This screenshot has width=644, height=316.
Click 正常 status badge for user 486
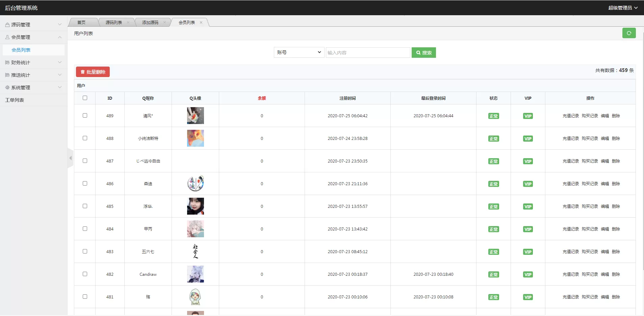[494, 184]
